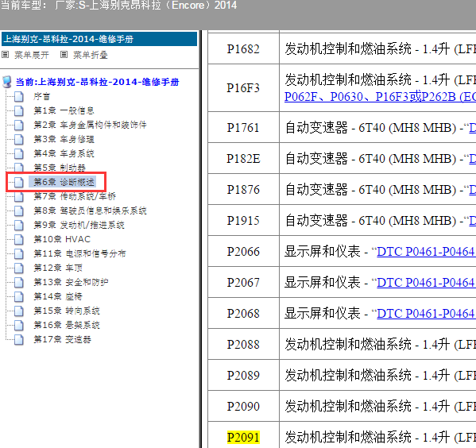Click the page icon beside 第14章 座椅

click(x=19, y=296)
